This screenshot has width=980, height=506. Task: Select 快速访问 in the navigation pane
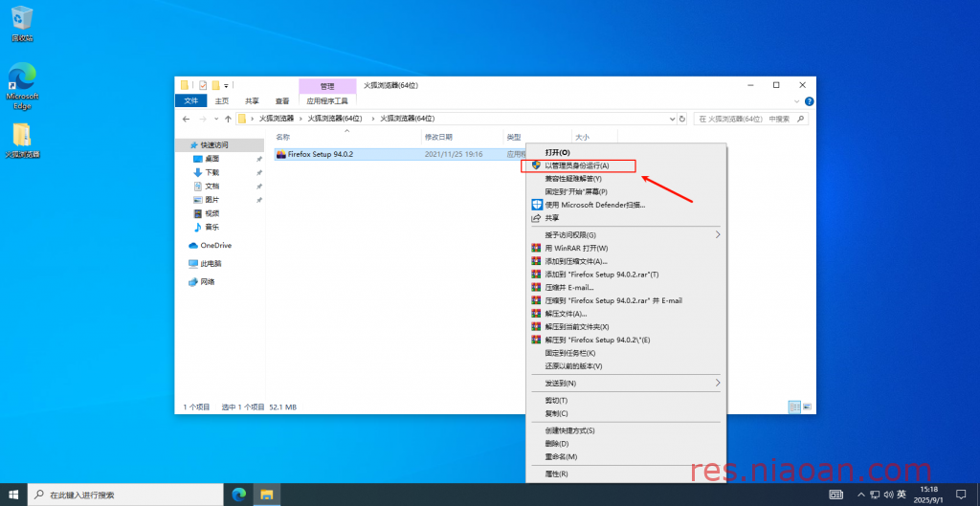pos(213,145)
